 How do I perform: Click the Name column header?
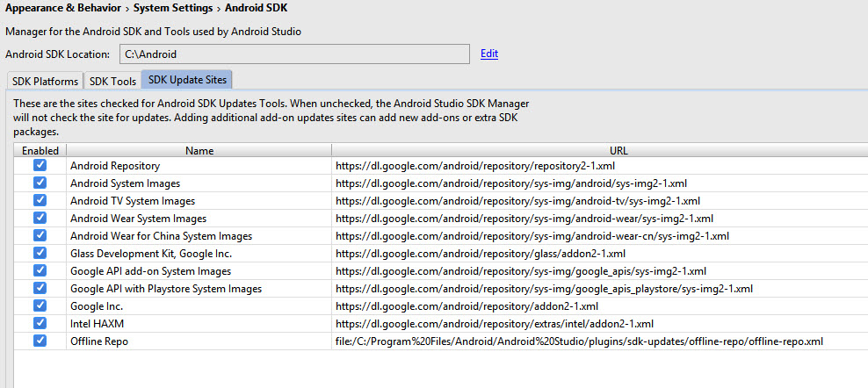199,151
